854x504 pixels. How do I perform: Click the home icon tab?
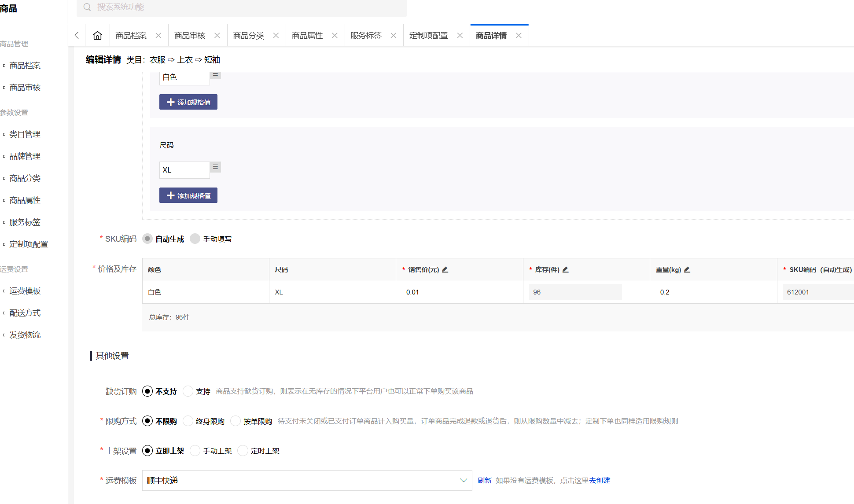pos(97,36)
